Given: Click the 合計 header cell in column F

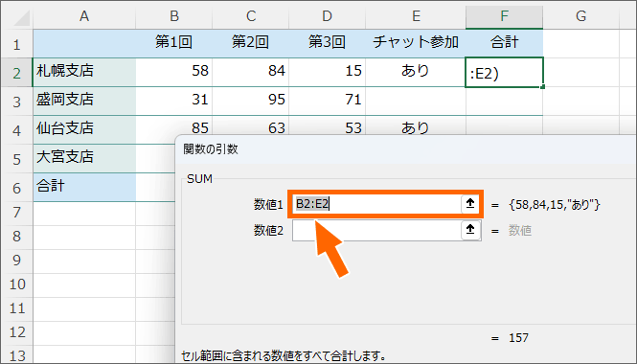Looking at the screenshot, I should point(504,43).
